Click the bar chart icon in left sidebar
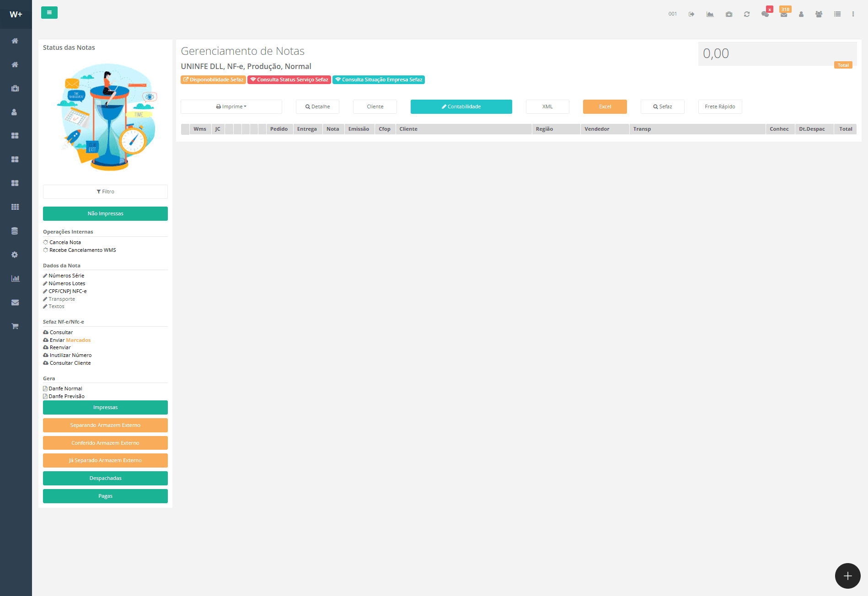This screenshot has height=596, width=868. pyautogui.click(x=15, y=278)
